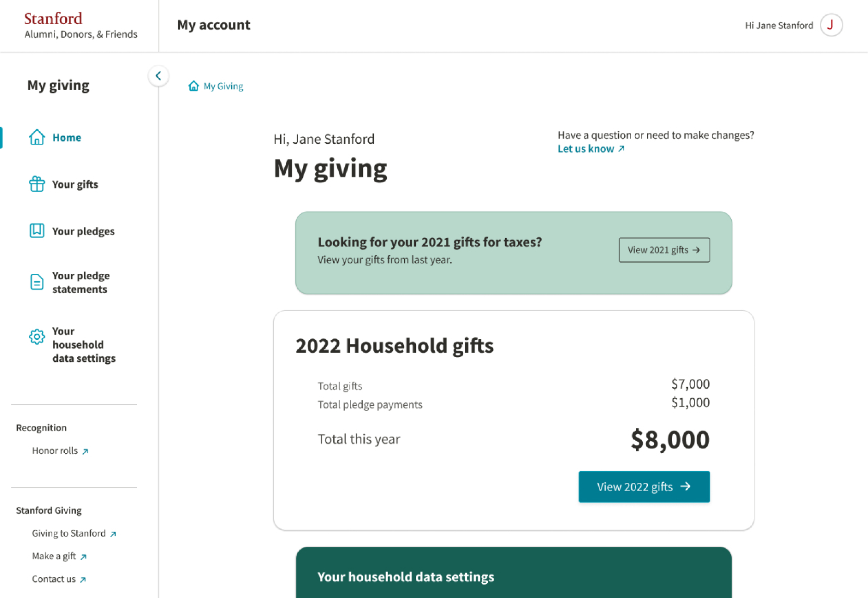Click the house icon in the breadcrumb

point(193,86)
